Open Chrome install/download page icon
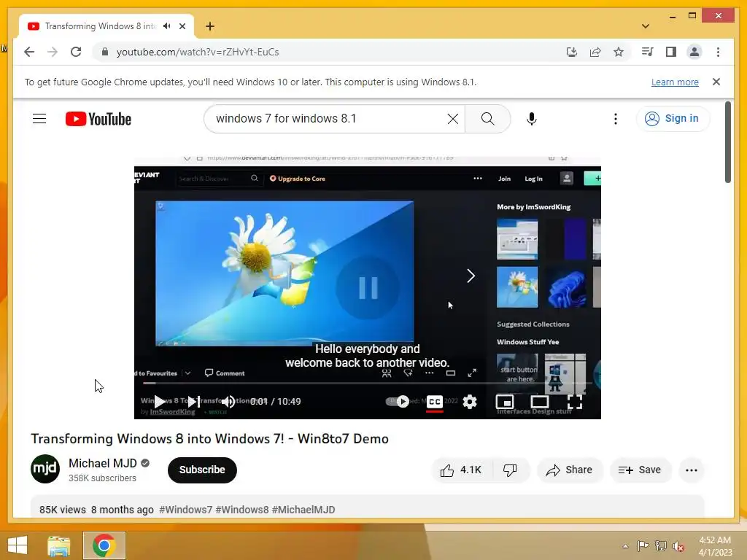The width and height of the screenshot is (747, 560). [x=572, y=52]
